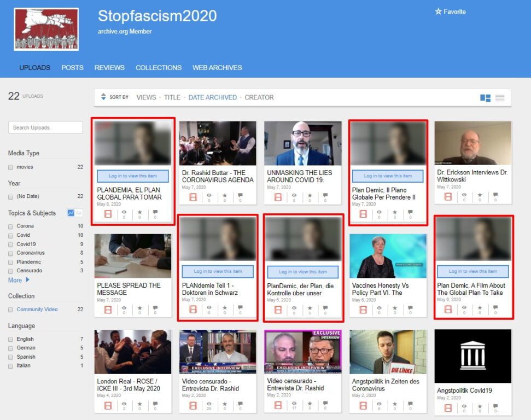Click reviews comment icon on Angstpolitik Covid19 card

point(495,406)
